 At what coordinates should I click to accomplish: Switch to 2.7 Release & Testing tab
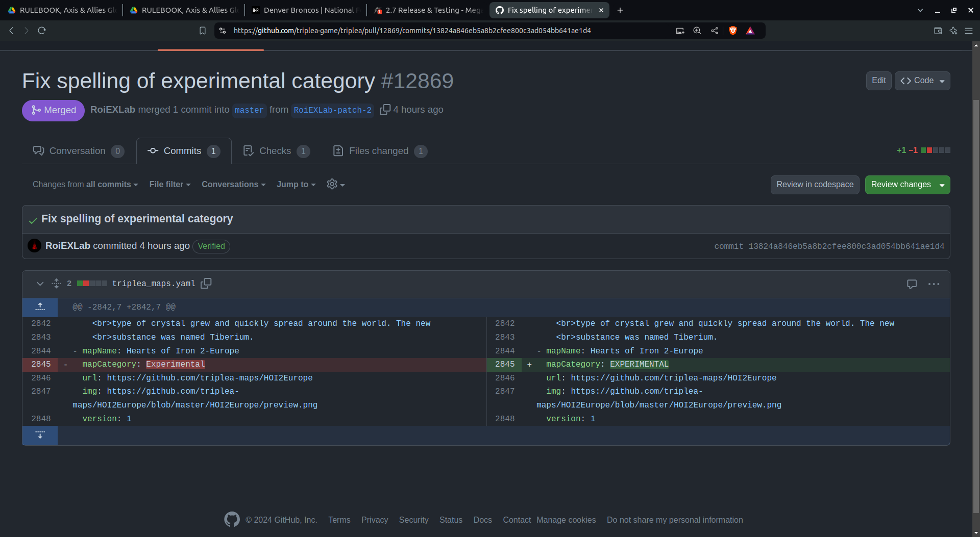tap(428, 10)
